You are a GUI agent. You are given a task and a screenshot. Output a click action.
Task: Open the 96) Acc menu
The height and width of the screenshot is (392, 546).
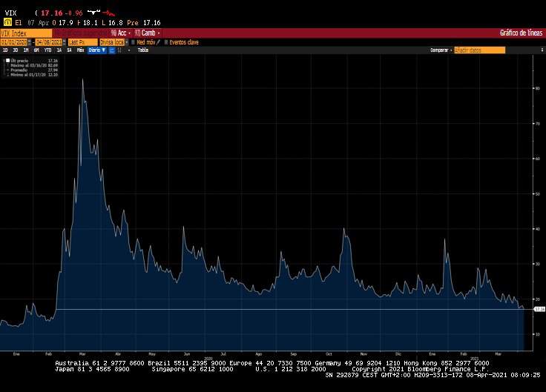(x=120, y=33)
